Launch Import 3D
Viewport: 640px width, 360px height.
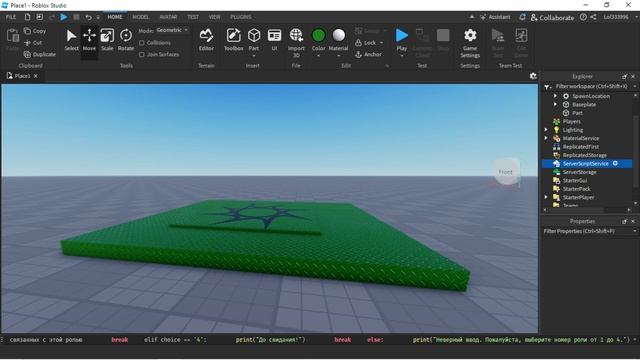click(296, 42)
